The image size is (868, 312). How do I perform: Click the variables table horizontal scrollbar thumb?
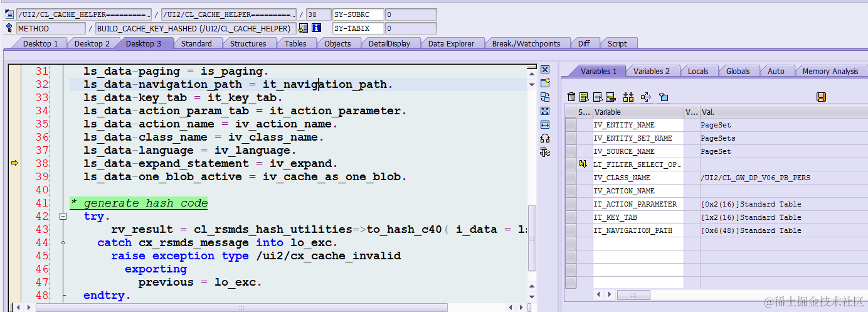pyautogui.click(x=633, y=294)
